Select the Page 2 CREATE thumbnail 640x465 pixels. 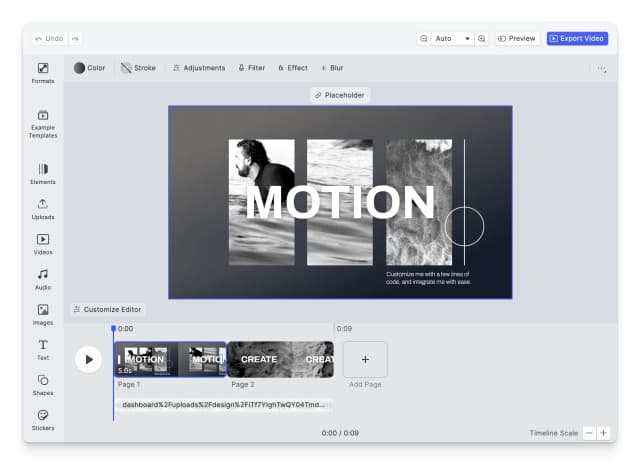click(x=281, y=359)
